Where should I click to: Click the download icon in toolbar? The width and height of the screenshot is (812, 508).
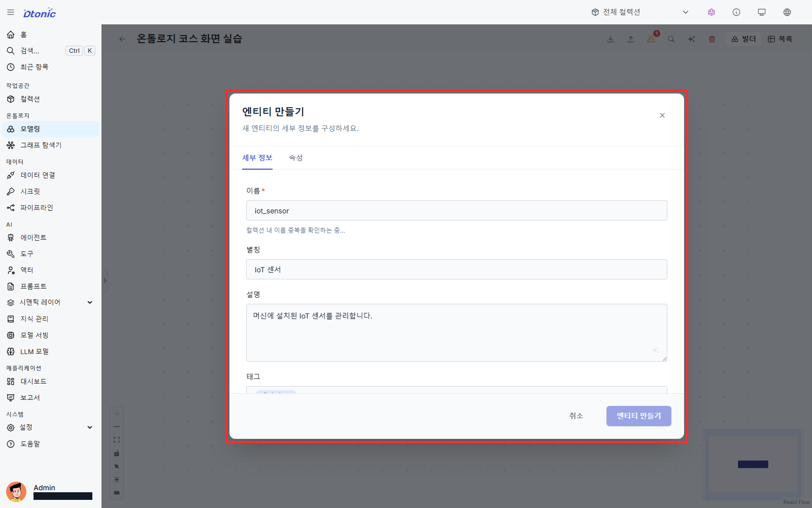611,39
